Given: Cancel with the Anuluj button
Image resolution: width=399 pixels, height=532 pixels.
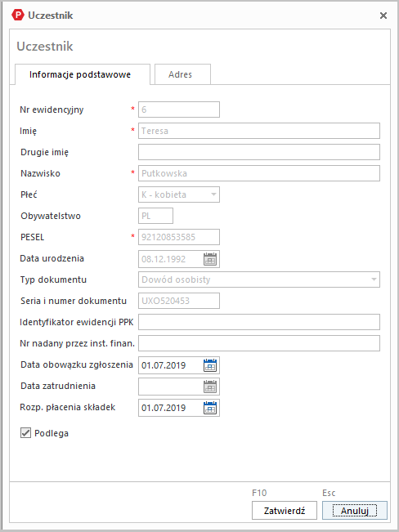Looking at the screenshot, I should [x=355, y=511].
